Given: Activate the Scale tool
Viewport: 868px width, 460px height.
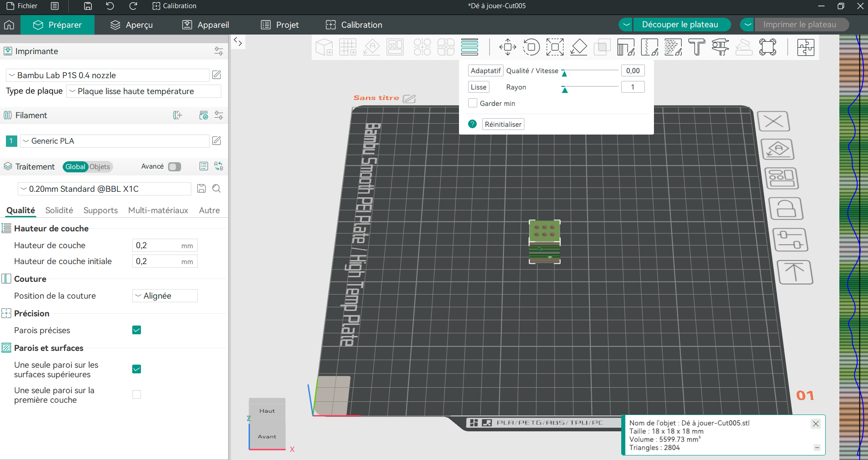Looking at the screenshot, I should (555, 47).
